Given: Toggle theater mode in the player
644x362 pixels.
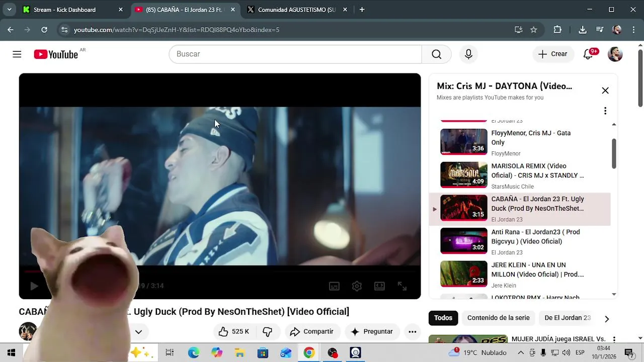Looking at the screenshot, I should tap(380, 286).
